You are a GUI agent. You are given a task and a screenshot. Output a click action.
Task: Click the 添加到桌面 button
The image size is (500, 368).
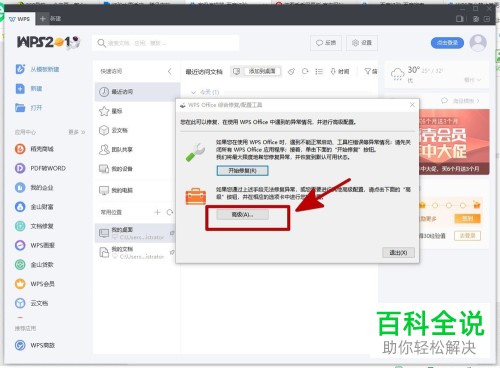coord(262,71)
